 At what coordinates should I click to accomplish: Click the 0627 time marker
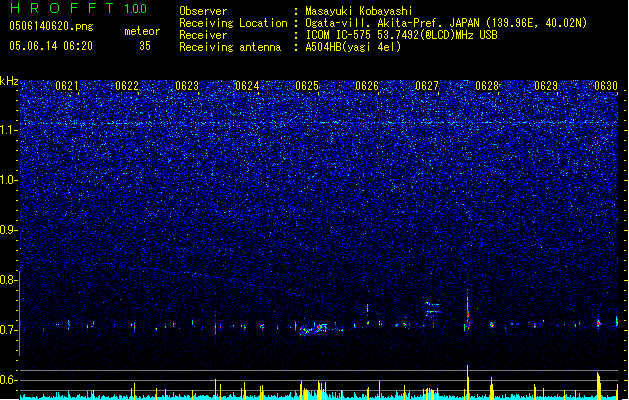point(427,86)
